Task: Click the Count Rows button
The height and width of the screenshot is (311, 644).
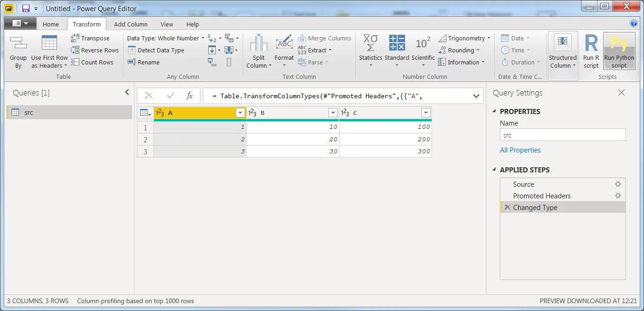Action: tap(92, 62)
